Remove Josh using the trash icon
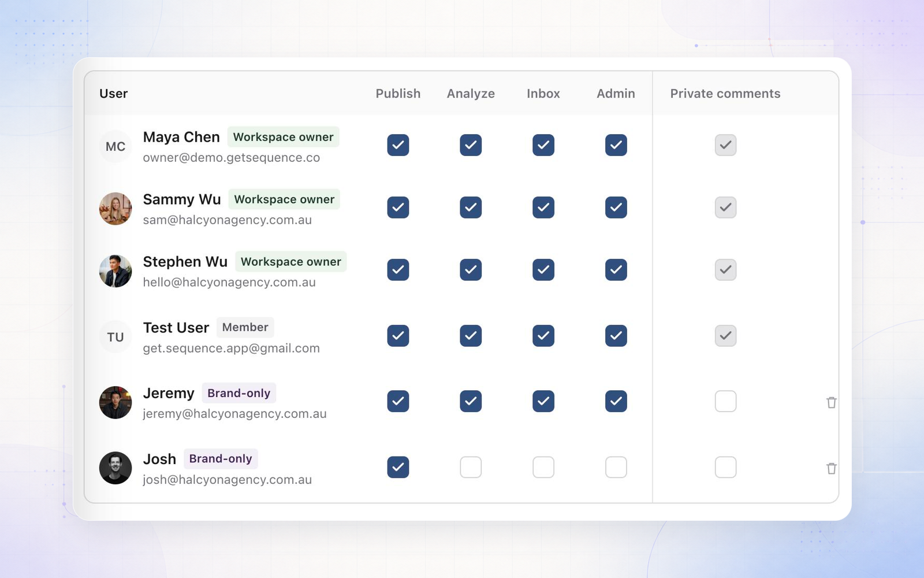Screen dimensions: 924x578 (831, 468)
